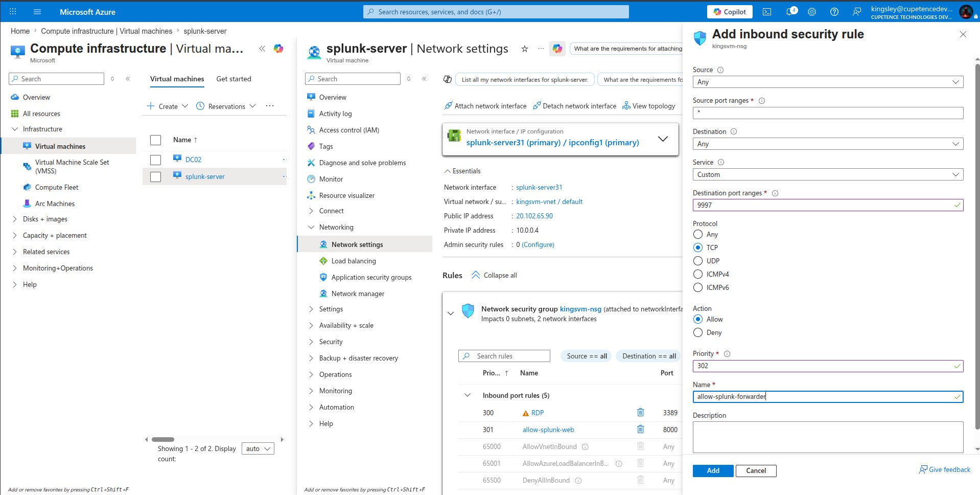Click the Source info icon
Screen dimensions: 980x495
click(720, 70)
